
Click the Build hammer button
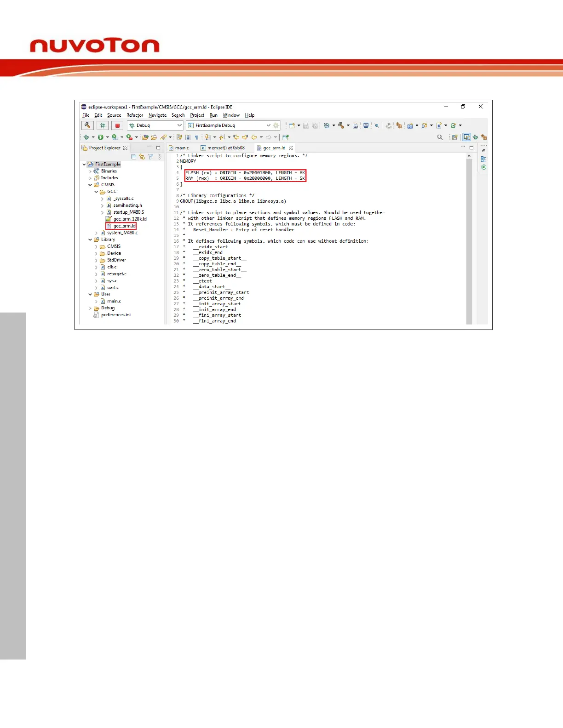pyautogui.click(x=87, y=125)
